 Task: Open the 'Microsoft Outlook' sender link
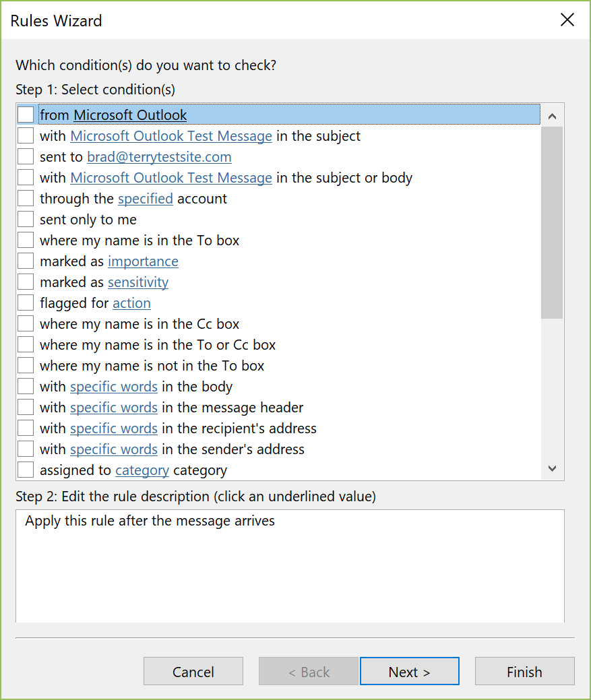(130, 115)
